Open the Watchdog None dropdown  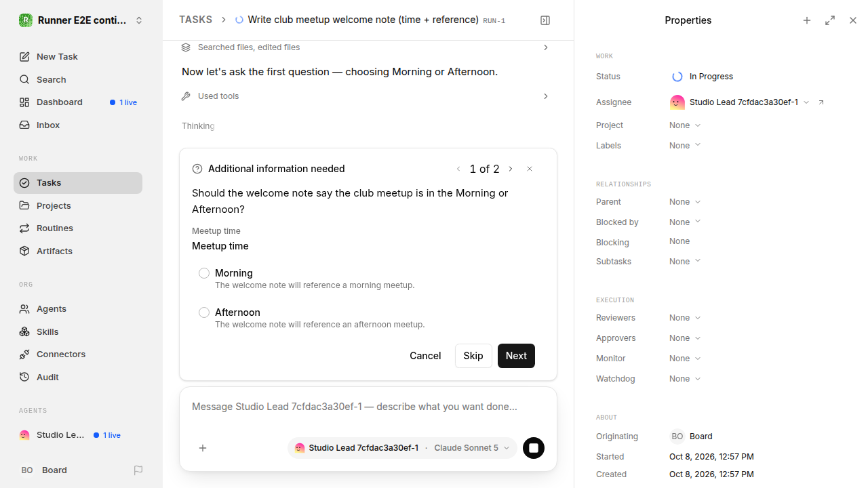click(x=685, y=379)
